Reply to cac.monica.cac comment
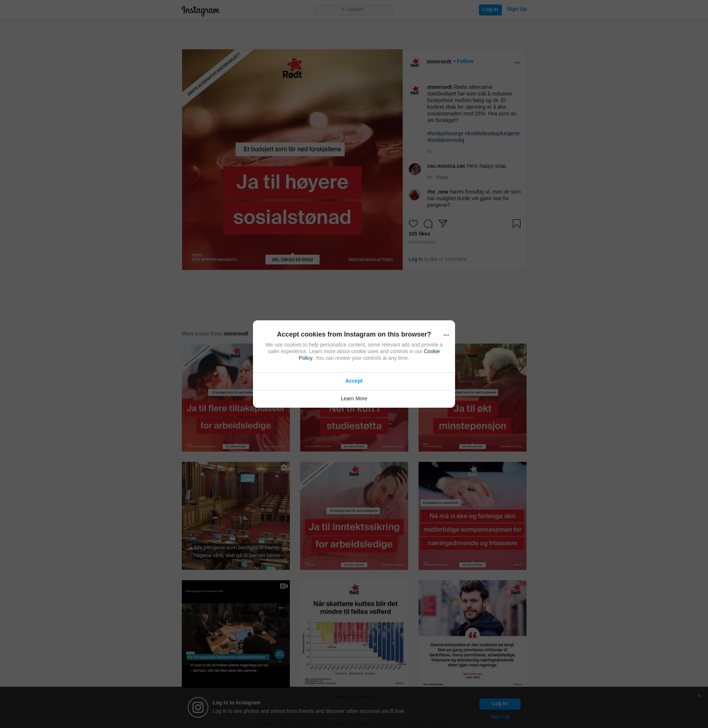Viewport: 708px width, 728px height. [x=442, y=177]
